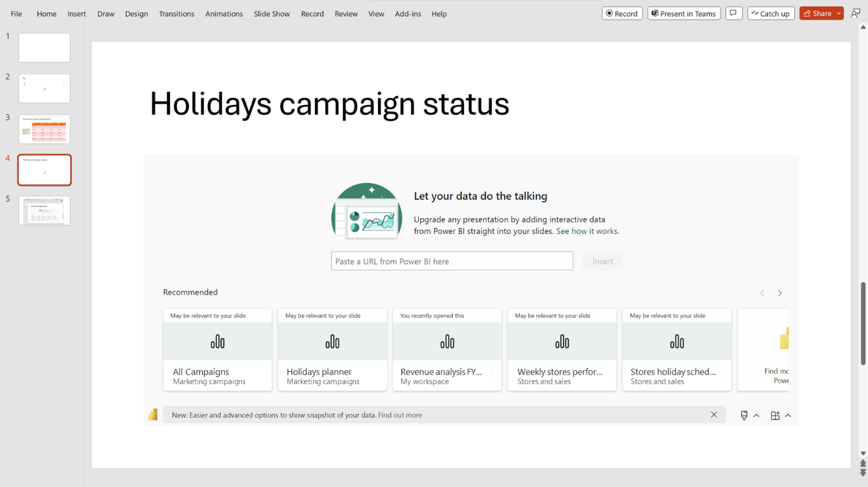
Task: Select the Holidays planner report title
Action: [319, 371]
